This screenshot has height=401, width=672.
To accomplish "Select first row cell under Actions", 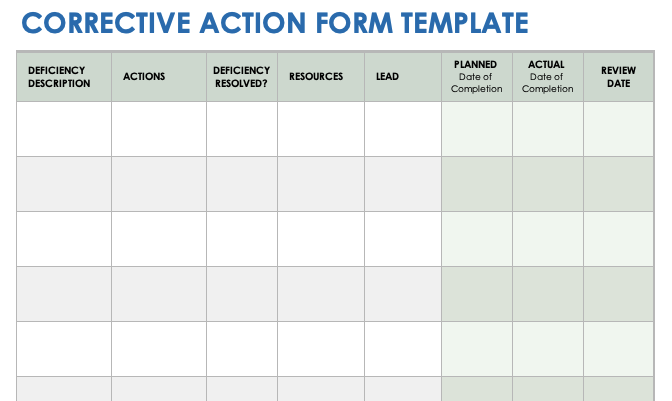I will 158,129.
